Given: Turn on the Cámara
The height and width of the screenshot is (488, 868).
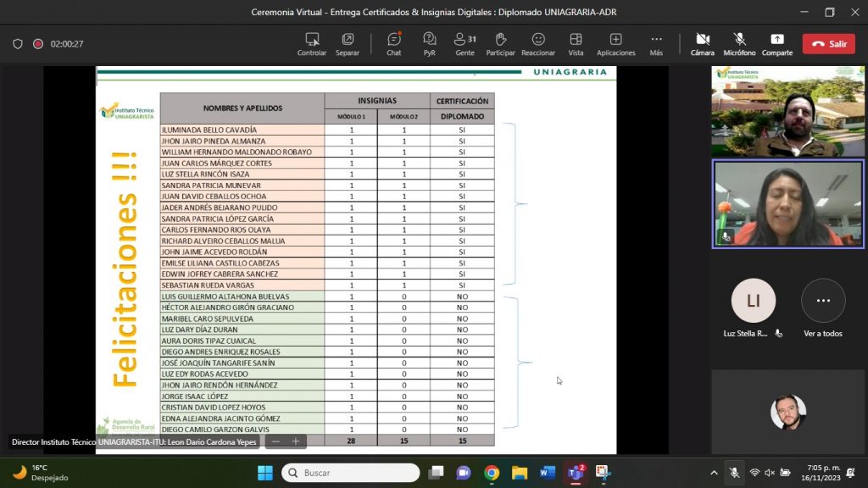Looking at the screenshot, I should (702, 43).
